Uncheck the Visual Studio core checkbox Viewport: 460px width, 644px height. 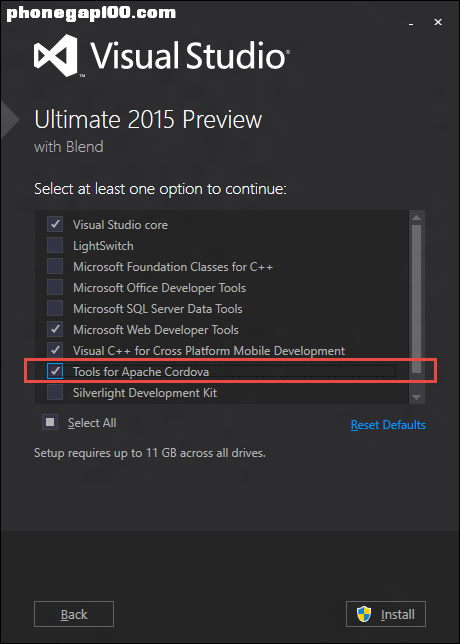pos(55,225)
